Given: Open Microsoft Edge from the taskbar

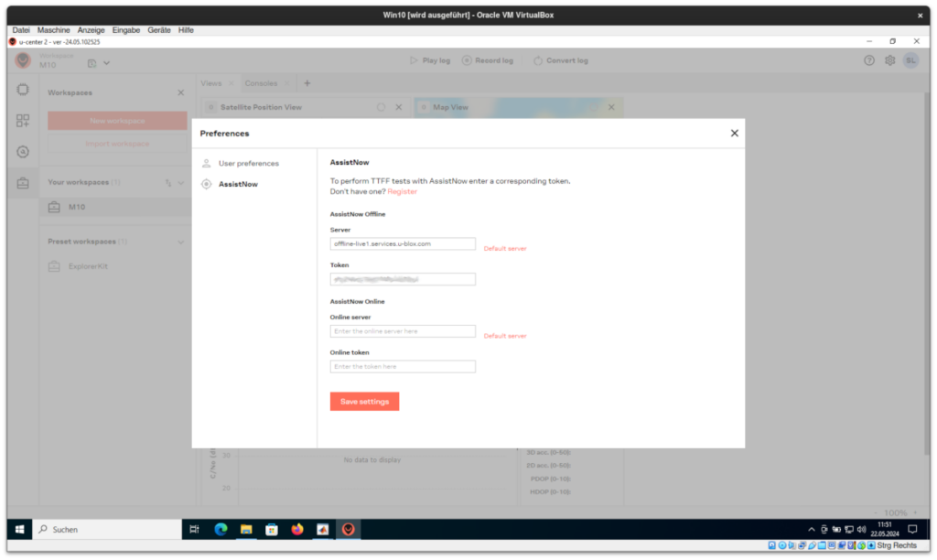Looking at the screenshot, I should (x=221, y=530).
